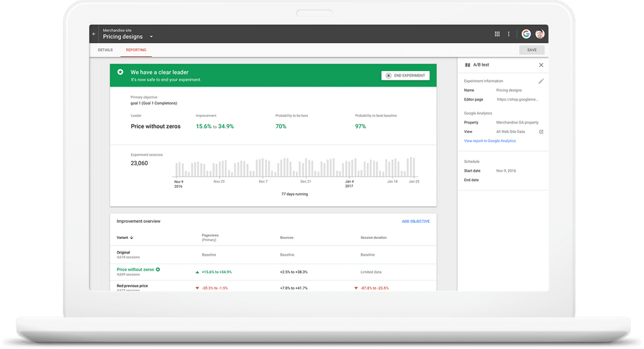The height and width of the screenshot is (349, 644).
Task: Select the Price without zeros variant row
Action: [273, 272]
